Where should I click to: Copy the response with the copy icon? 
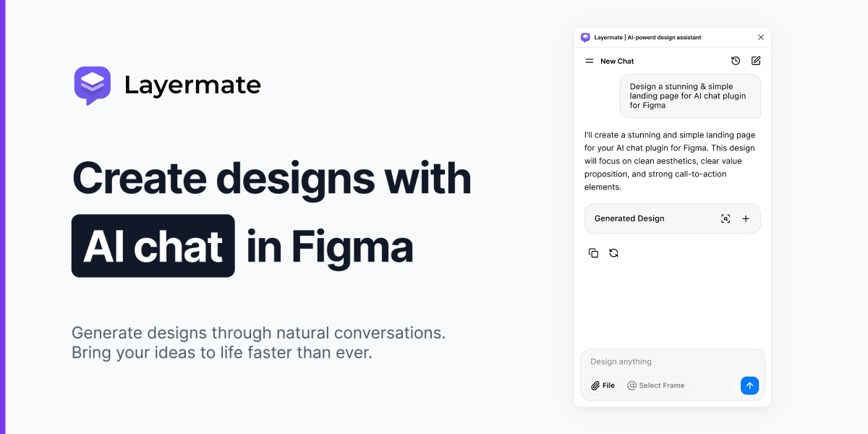(x=593, y=253)
